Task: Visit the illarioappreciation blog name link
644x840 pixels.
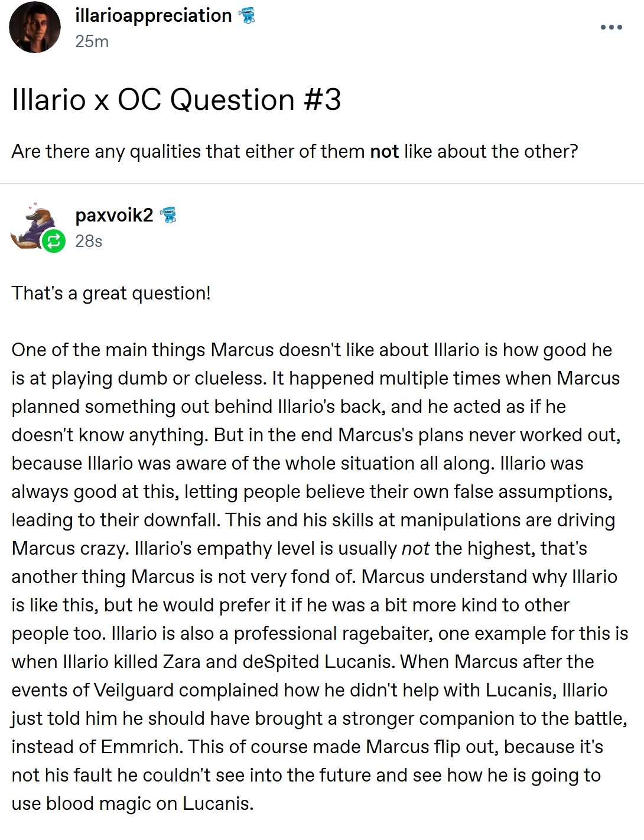Action: [x=154, y=15]
